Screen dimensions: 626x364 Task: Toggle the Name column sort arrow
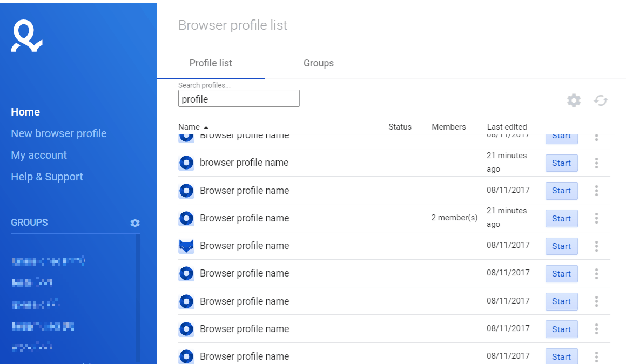206,127
